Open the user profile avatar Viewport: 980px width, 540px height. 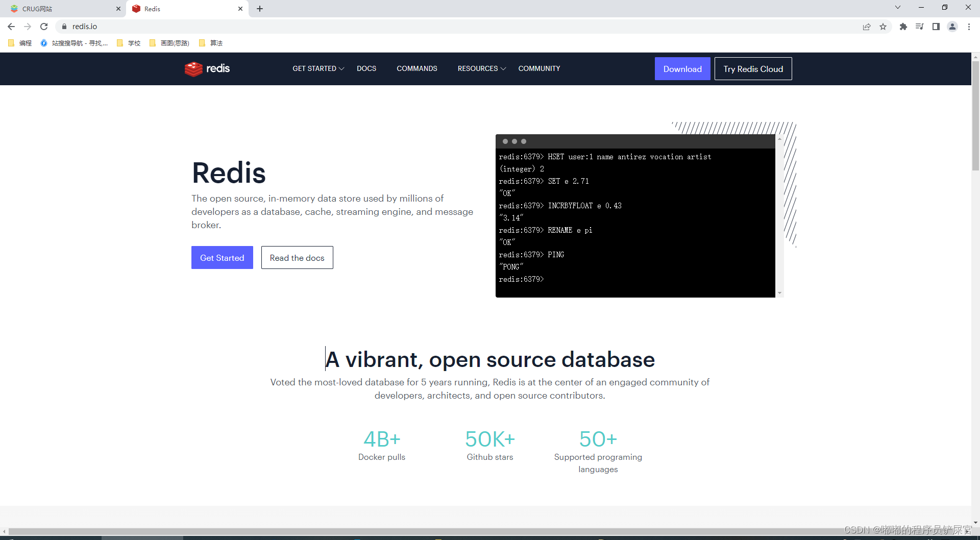[952, 27]
